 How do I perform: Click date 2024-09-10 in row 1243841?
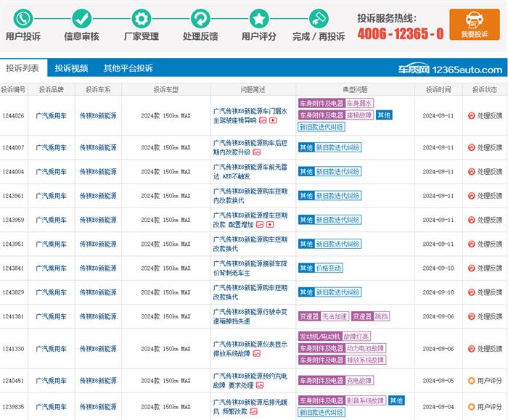(x=438, y=268)
